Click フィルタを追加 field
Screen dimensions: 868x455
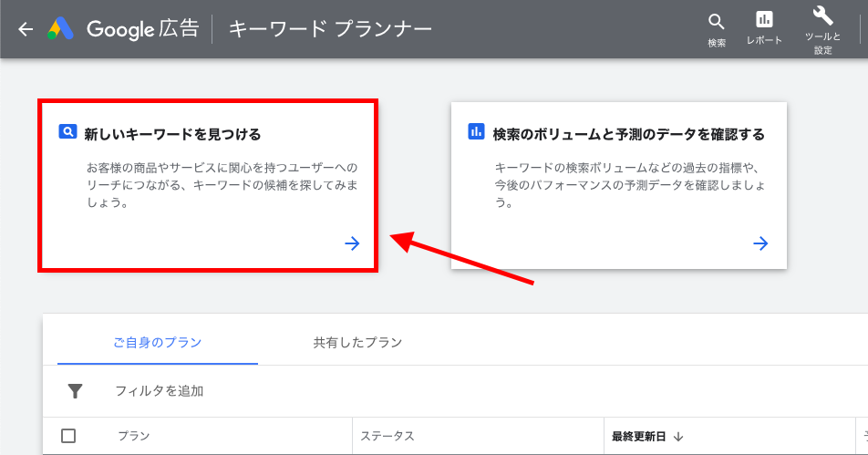tap(160, 391)
